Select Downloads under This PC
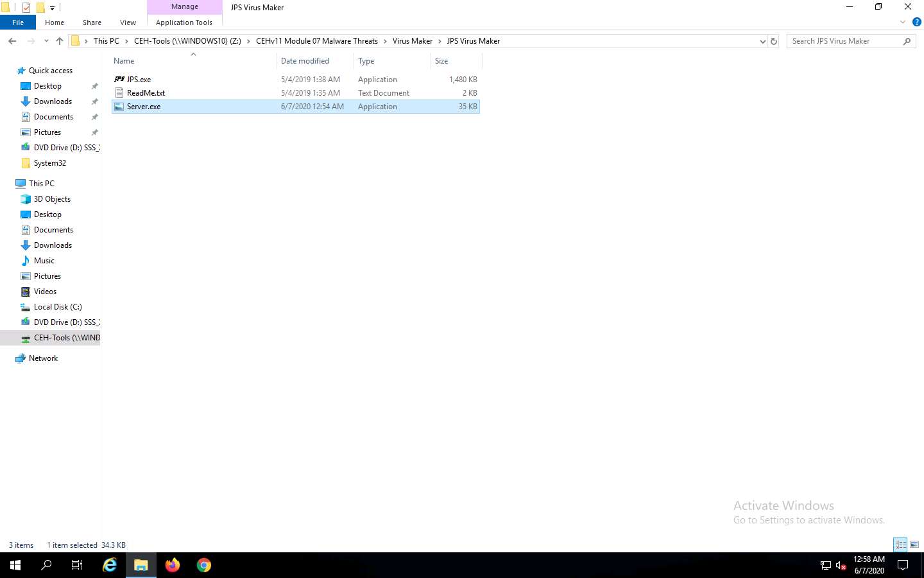Image resolution: width=924 pixels, height=578 pixels. (x=53, y=245)
